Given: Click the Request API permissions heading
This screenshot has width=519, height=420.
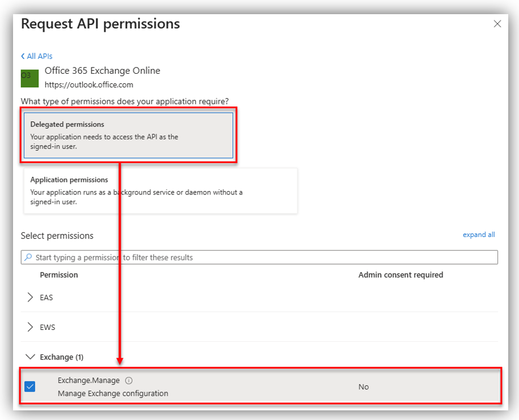Looking at the screenshot, I should click(x=100, y=24).
